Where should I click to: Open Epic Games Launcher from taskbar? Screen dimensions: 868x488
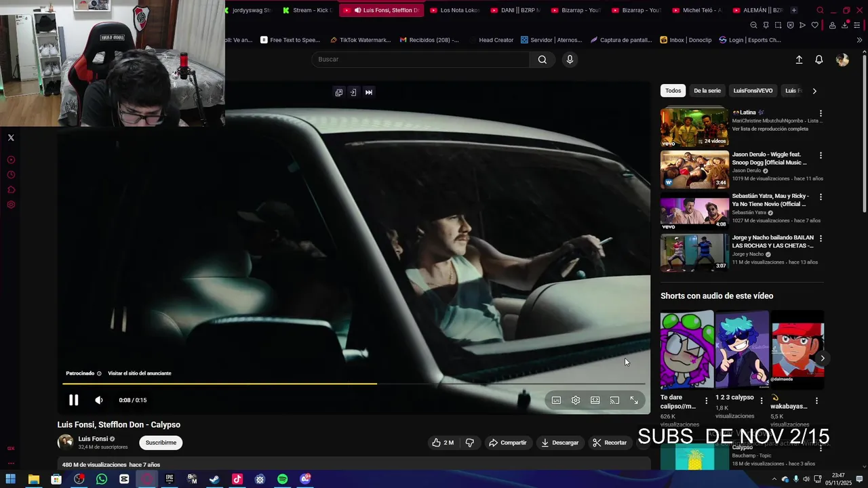[170, 479]
